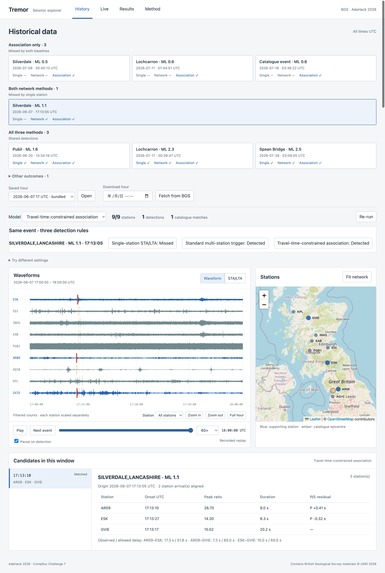The width and height of the screenshot is (385, 573).
Task: Click the AR09 row in the candidate table
Action: 234,508
